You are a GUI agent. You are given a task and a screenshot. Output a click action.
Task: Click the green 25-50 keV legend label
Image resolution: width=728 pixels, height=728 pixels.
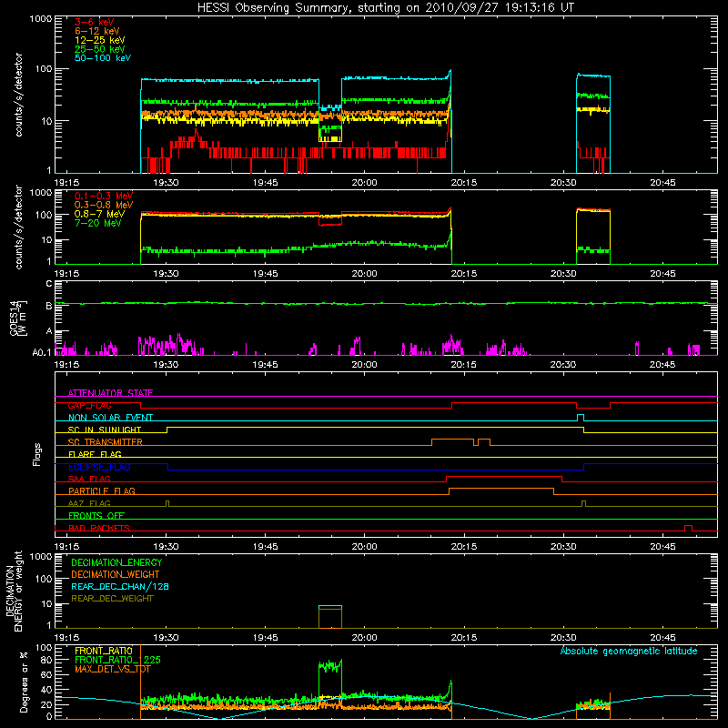[x=99, y=49]
